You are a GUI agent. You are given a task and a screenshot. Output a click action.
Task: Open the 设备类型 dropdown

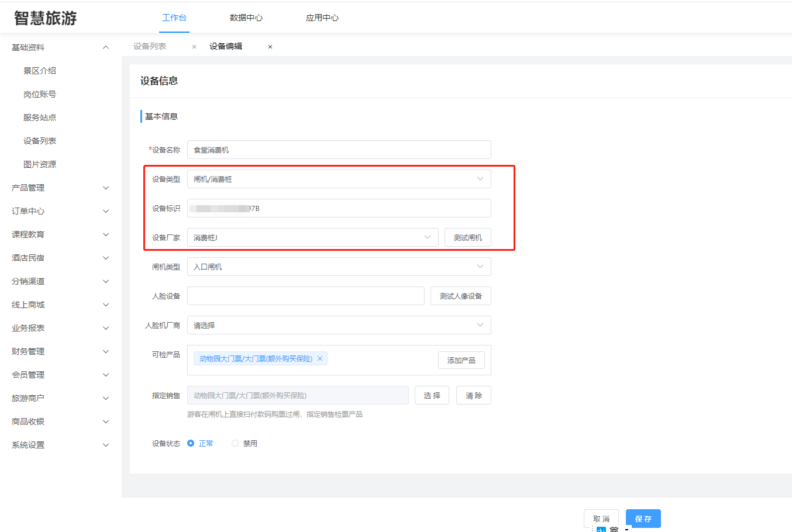pyautogui.click(x=339, y=179)
